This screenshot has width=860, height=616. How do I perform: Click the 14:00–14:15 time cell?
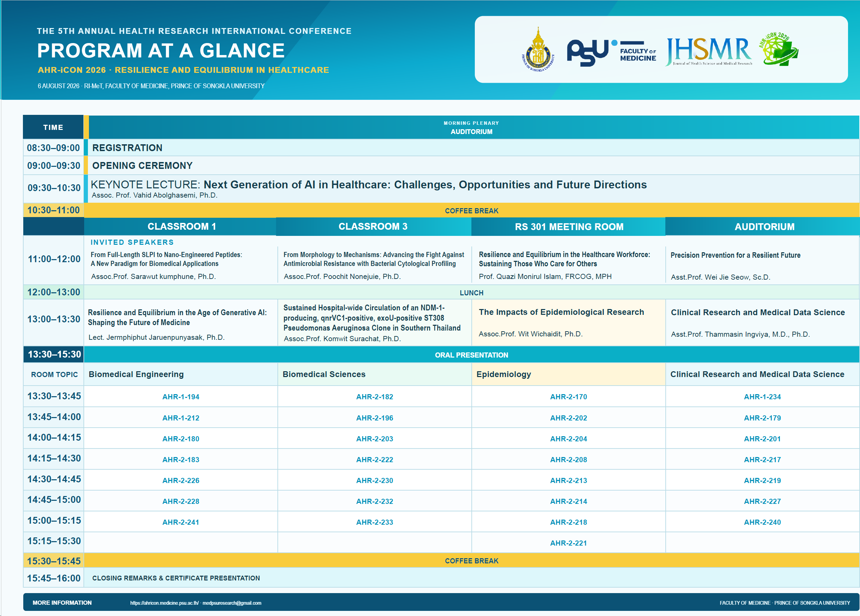pyautogui.click(x=54, y=438)
